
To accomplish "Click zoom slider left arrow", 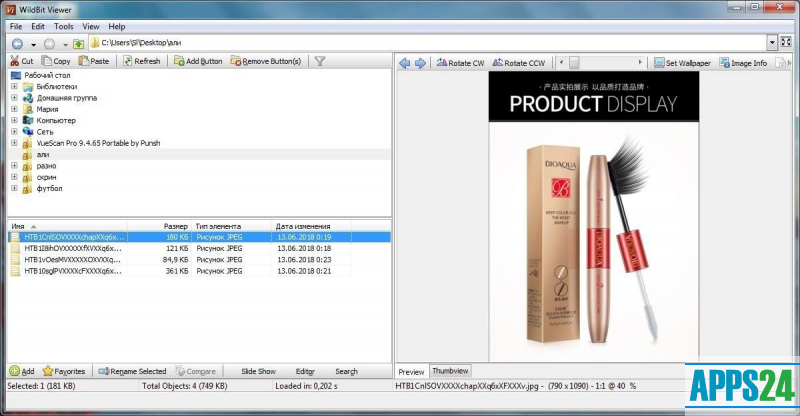I will click(561, 62).
